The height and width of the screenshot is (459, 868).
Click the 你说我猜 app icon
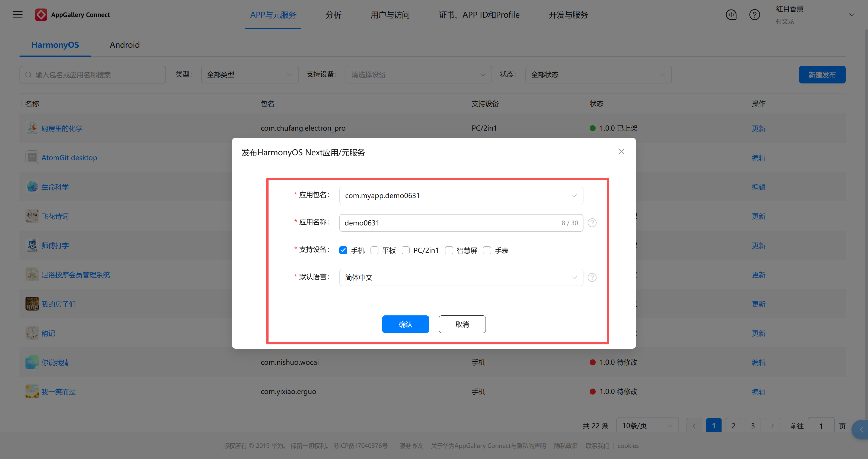click(32, 363)
